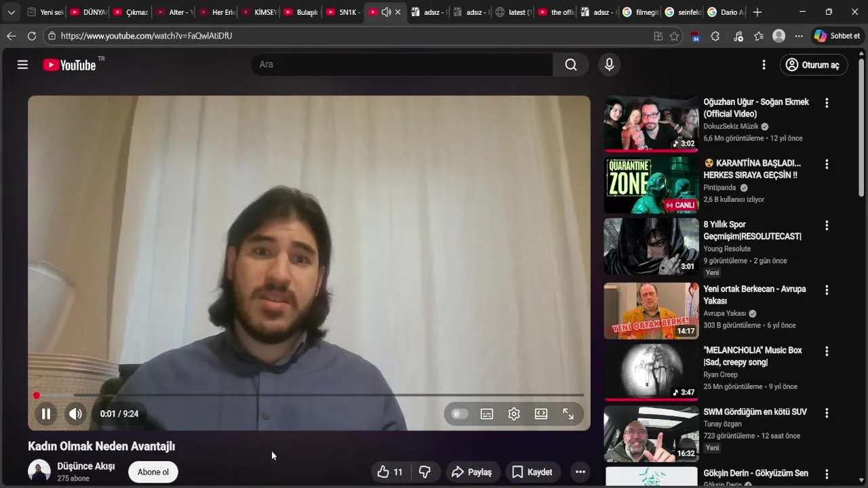Open the player settings gear

tap(514, 413)
